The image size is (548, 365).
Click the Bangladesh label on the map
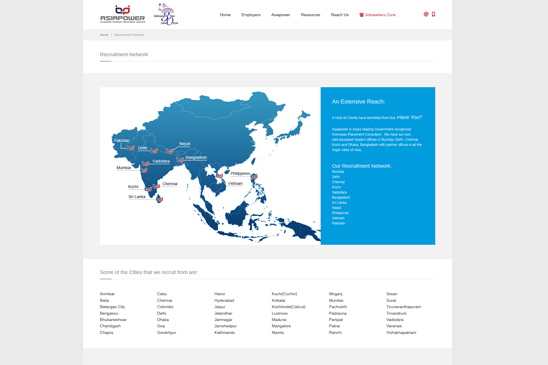click(x=196, y=157)
